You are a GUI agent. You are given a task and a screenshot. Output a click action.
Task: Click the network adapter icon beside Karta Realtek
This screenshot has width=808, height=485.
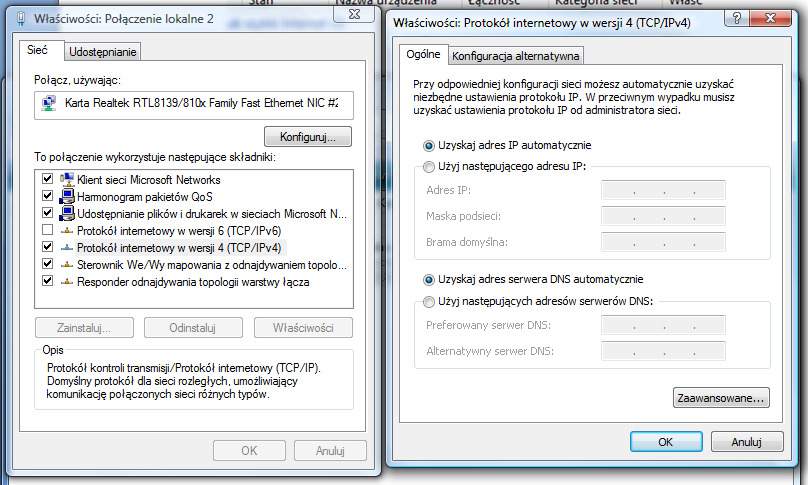[49, 103]
